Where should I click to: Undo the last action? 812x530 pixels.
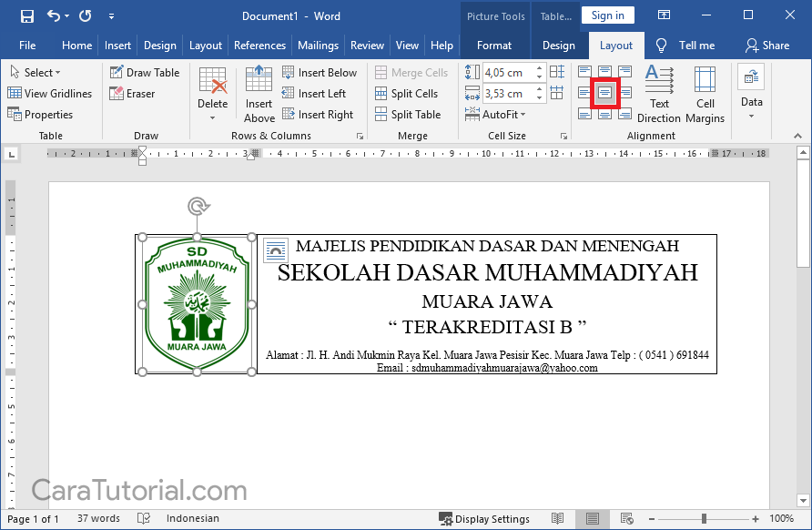(x=54, y=15)
